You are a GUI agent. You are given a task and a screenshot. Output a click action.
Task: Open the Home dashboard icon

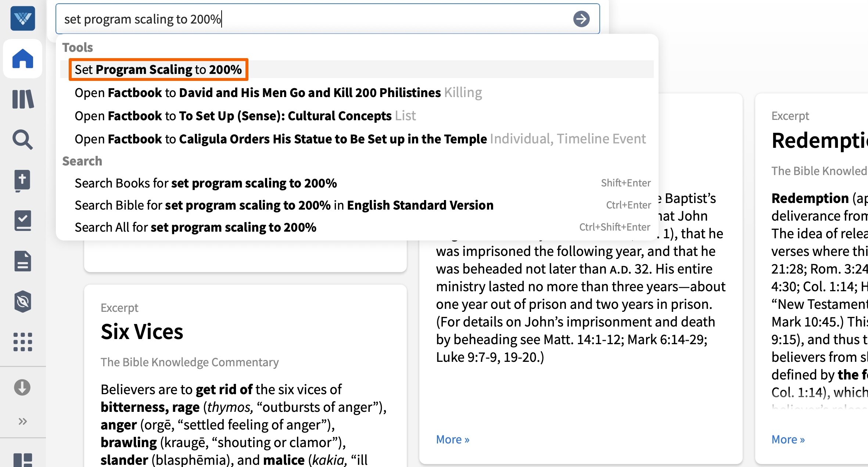[x=23, y=59]
